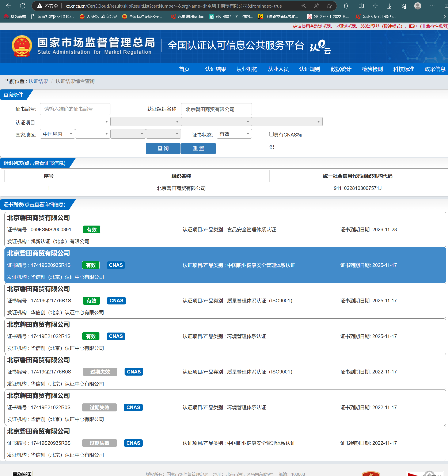The height and width of the screenshot is (476, 448).
Task: Open the third 国家地区 dropdown
Action: pos(128,134)
